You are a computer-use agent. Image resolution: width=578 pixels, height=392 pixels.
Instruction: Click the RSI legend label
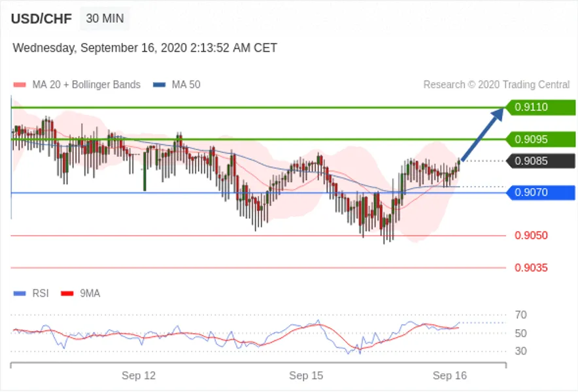point(41,293)
